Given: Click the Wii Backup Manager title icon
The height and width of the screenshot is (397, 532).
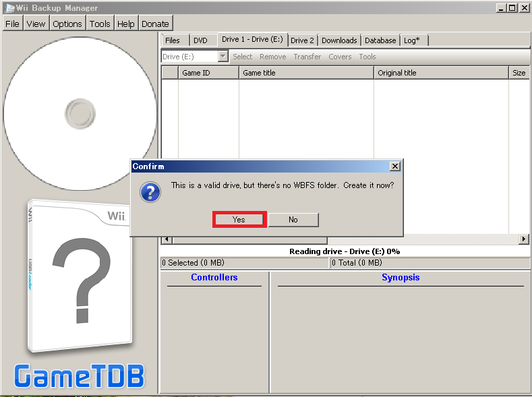Looking at the screenshot, I should pyautogui.click(x=9, y=8).
